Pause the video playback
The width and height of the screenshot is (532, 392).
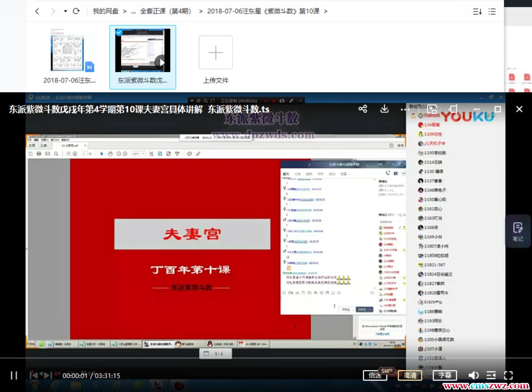point(14,375)
